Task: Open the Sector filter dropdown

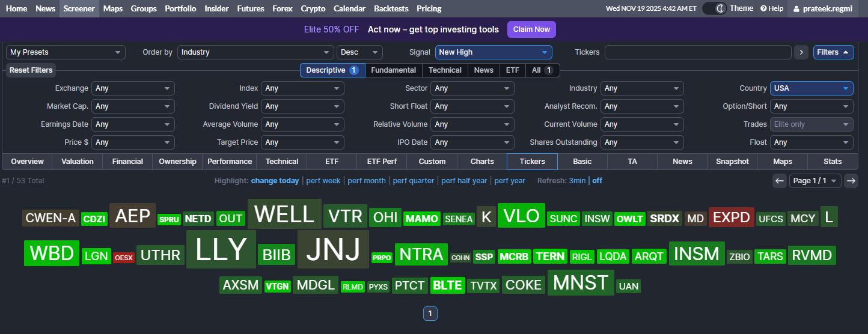Action: pos(472,88)
